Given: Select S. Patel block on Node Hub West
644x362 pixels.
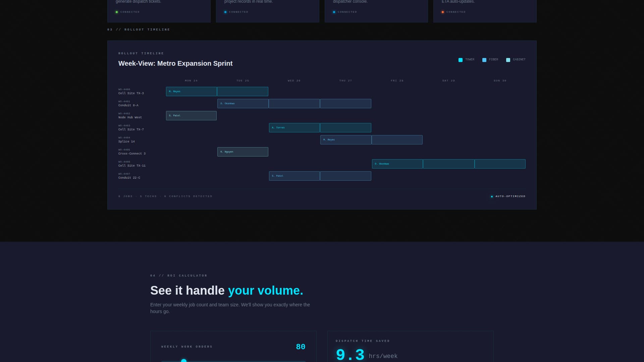Looking at the screenshot, I should point(191,116).
